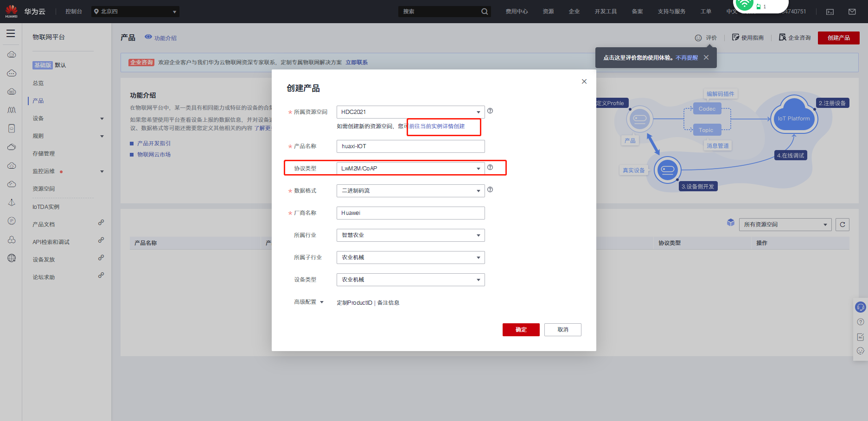Click the eye icon next to 功能介绍

[148, 37]
